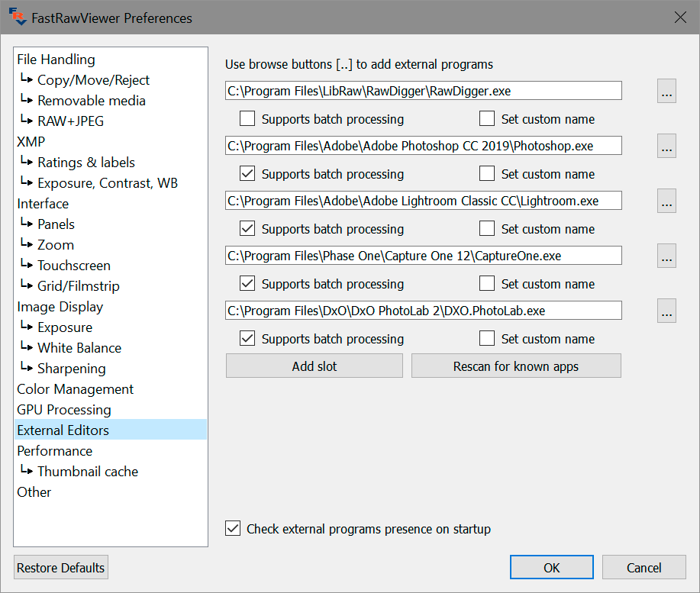Uncheck Check external programs presence on startup
The width and height of the screenshot is (700, 593).
[233, 529]
